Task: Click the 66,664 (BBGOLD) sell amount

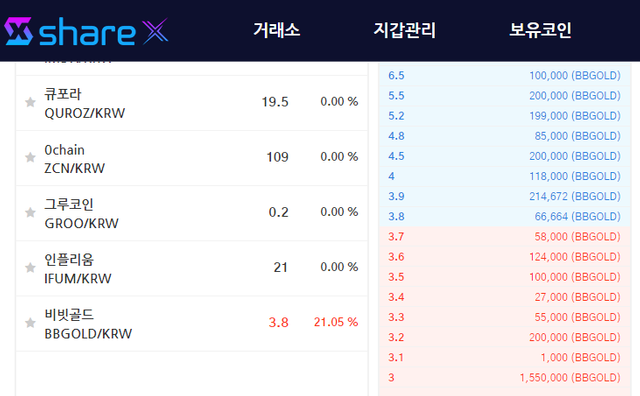Action: (578, 216)
